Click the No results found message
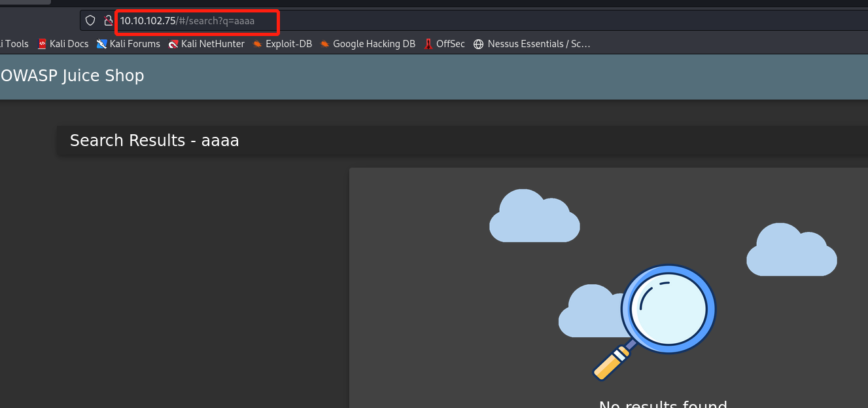This screenshot has width=868, height=408. pyautogui.click(x=663, y=403)
